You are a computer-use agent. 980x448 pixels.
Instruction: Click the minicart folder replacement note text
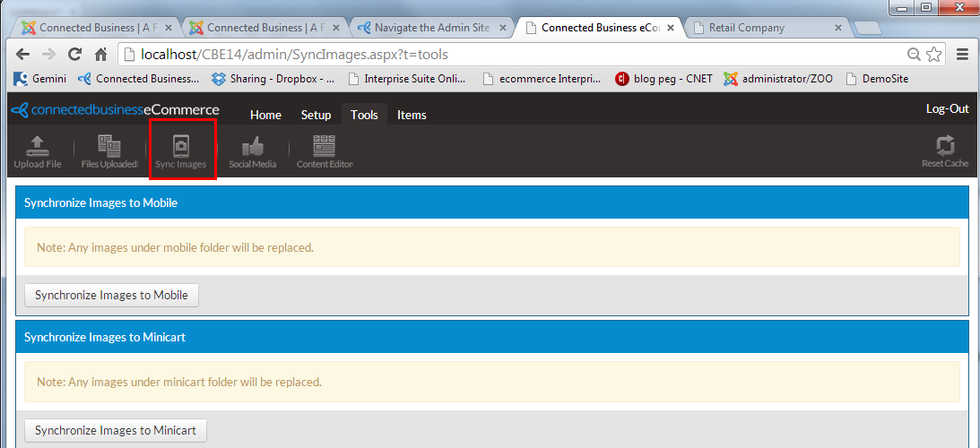click(x=179, y=381)
